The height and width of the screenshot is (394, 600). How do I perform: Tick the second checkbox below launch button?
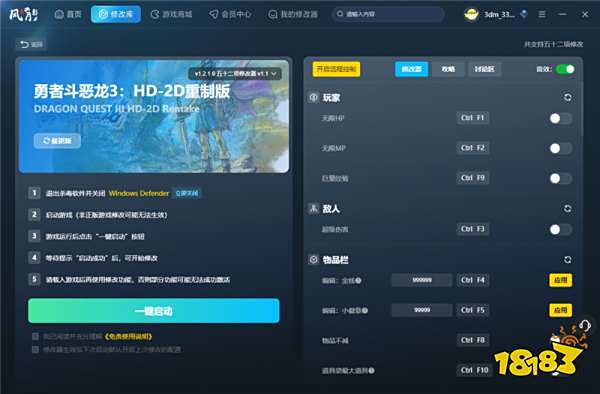pos(35,349)
